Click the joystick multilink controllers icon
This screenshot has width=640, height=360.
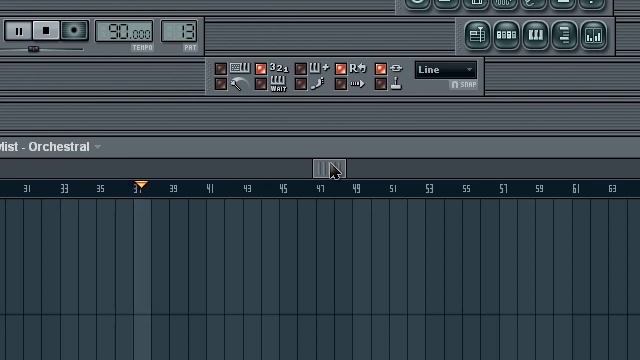click(x=396, y=84)
